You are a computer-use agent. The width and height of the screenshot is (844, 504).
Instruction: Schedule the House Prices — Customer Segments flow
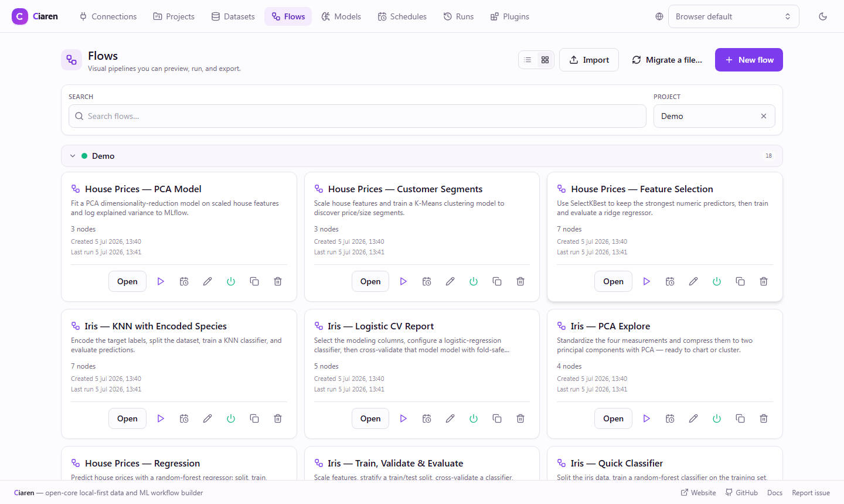coord(427,281)
